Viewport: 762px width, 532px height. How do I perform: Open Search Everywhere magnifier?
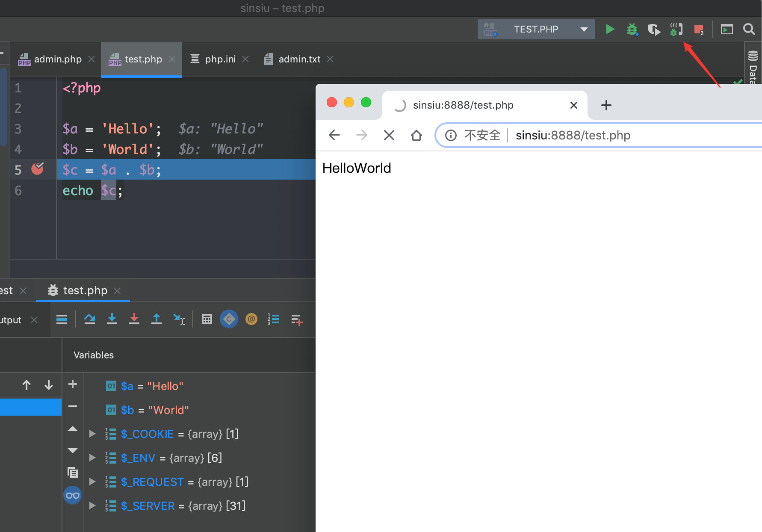749,29
